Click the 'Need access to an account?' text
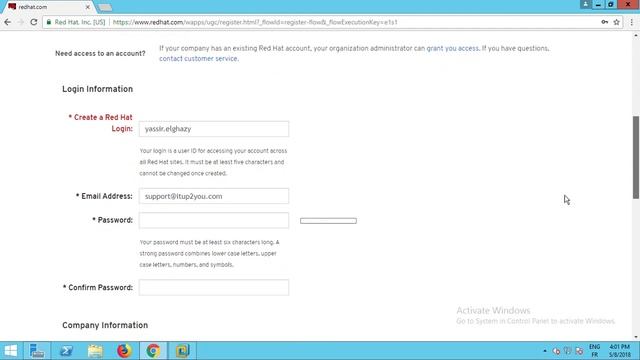640x360 pixels. coord(100,53)
